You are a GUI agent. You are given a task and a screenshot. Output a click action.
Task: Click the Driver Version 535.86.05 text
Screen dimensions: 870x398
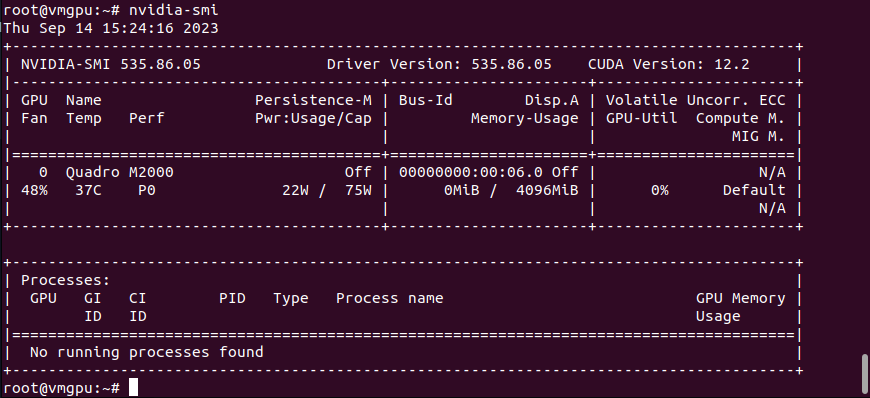439,64
